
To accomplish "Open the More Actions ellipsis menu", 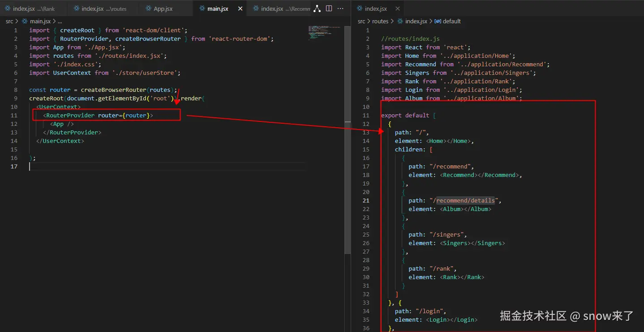I will click(341, 9).
